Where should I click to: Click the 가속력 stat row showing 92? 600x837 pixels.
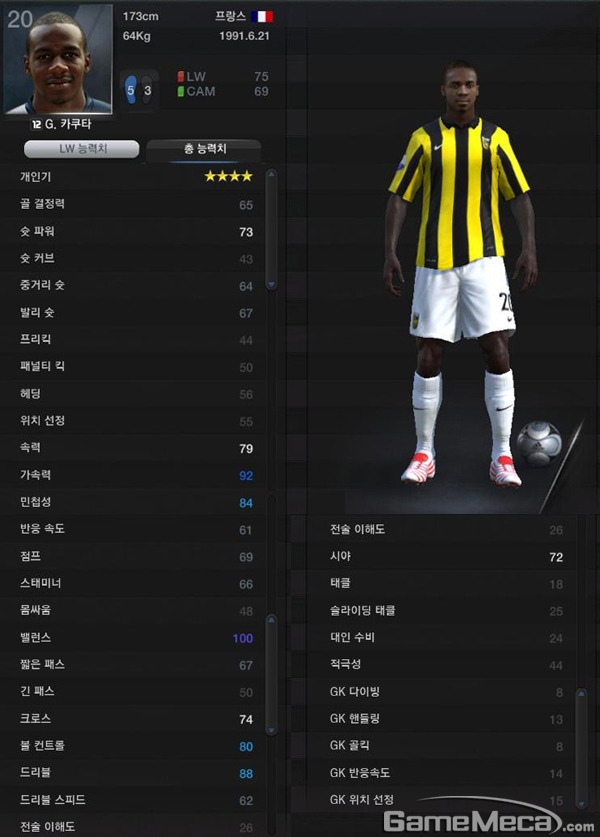pos(136,475)
